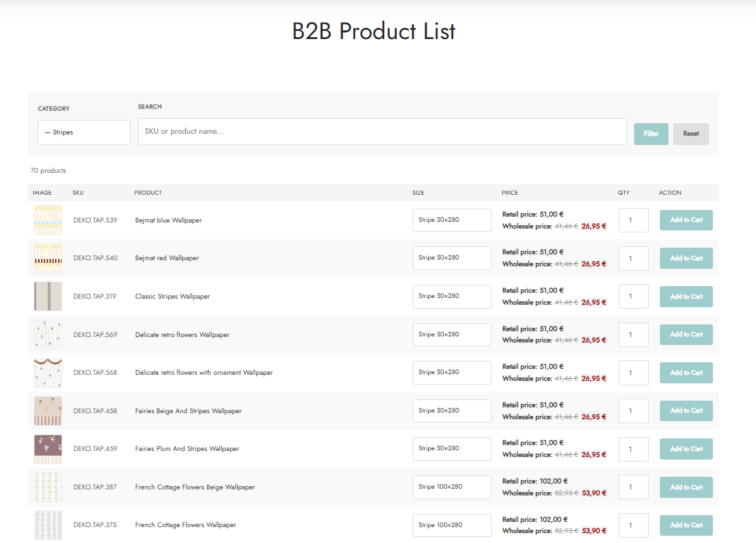
Task: Open size dropdown for DEKO.TAP.375
Action: [452, 525]
